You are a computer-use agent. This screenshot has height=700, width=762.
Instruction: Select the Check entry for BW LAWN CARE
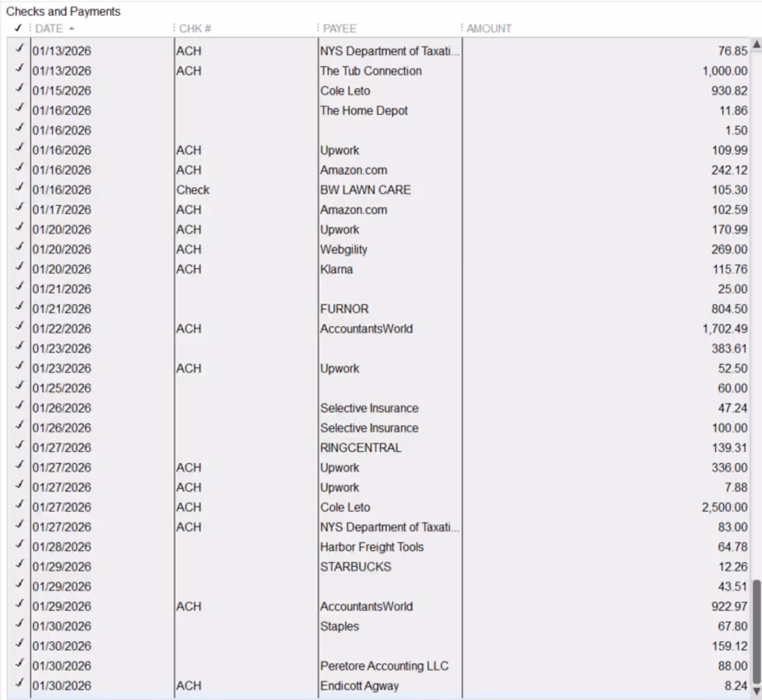coord(193,190)
